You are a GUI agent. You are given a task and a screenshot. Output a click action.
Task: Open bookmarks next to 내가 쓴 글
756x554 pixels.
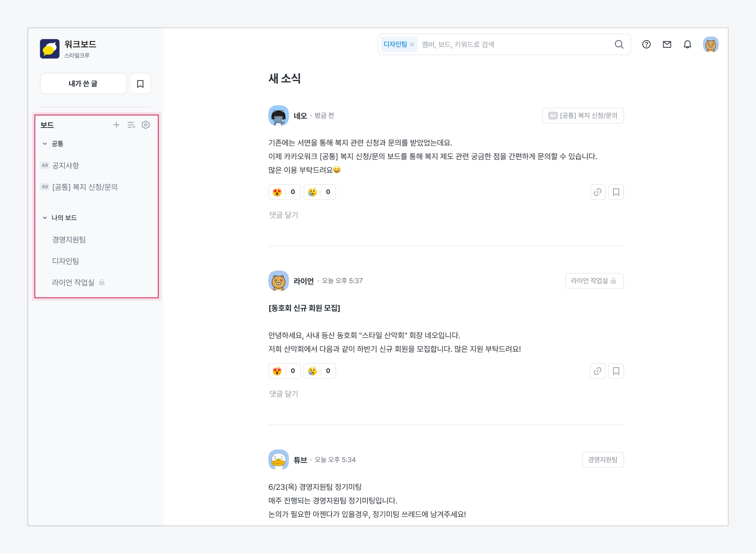(x=140, y=84)
